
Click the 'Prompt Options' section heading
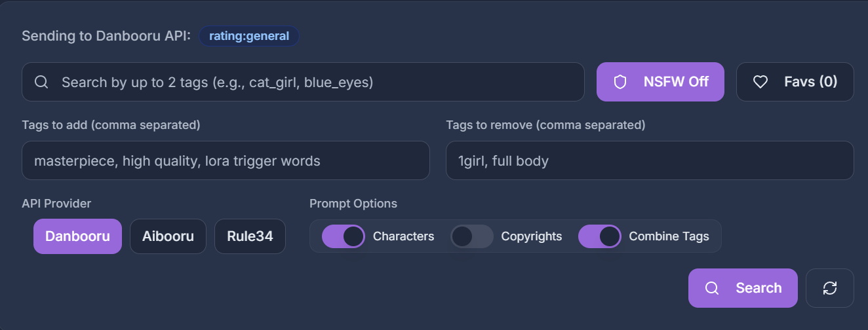click(x=353, y=204)
